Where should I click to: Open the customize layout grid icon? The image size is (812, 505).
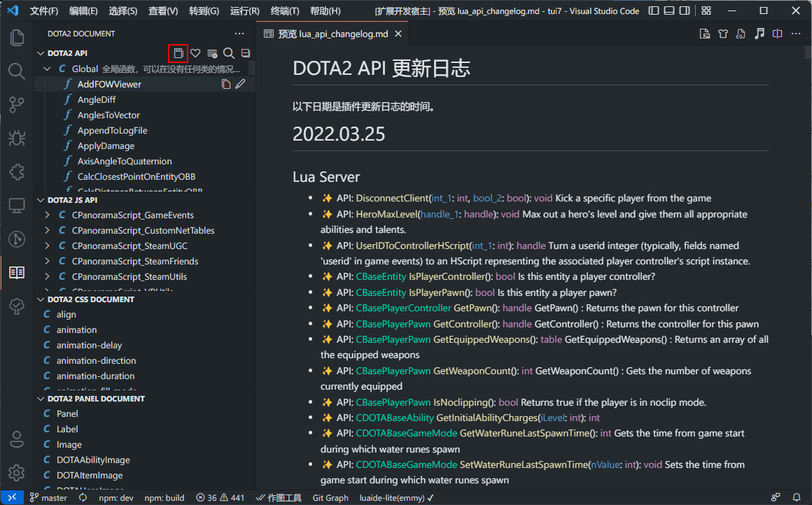(x=706, y=11)
